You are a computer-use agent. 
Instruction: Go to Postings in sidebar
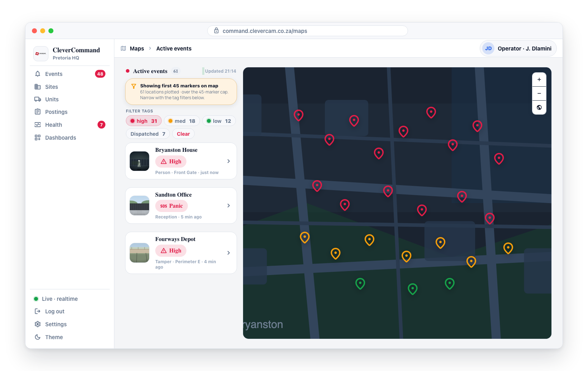point(70,112)
